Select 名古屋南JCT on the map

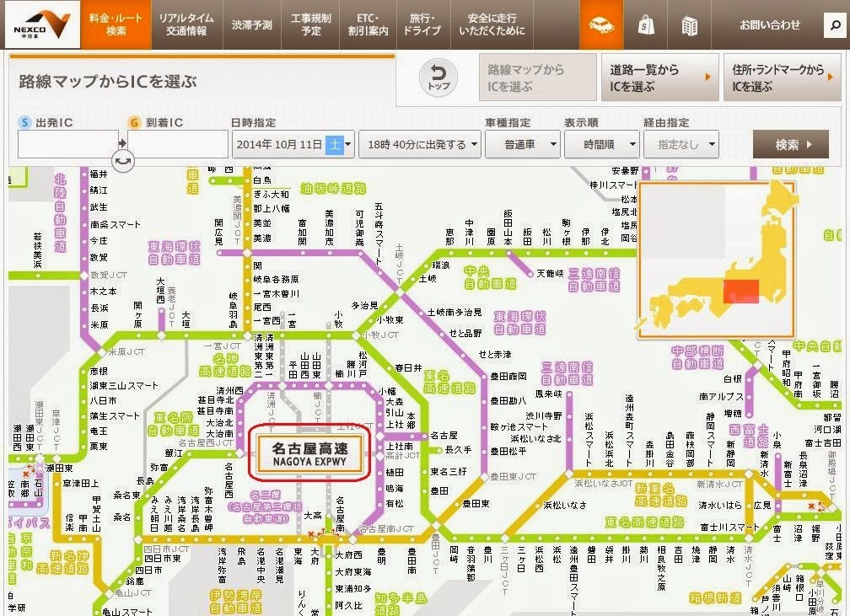point(386,528)
